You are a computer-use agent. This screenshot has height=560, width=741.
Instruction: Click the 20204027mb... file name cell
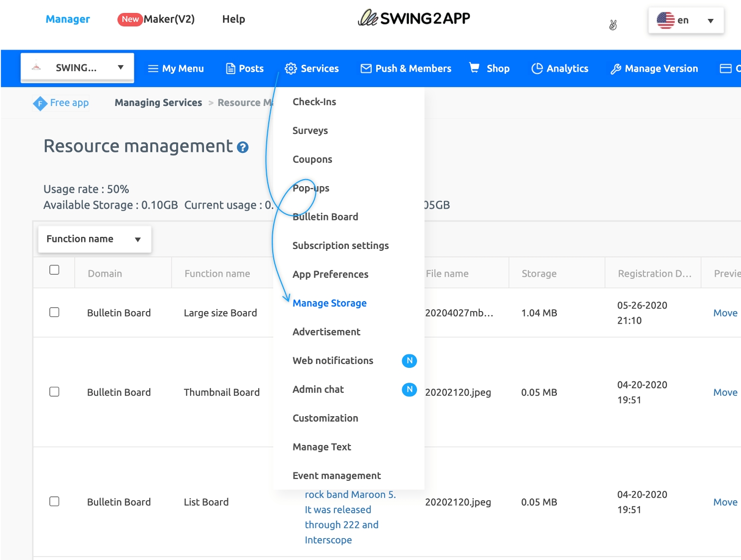click(x=459, y=313)
